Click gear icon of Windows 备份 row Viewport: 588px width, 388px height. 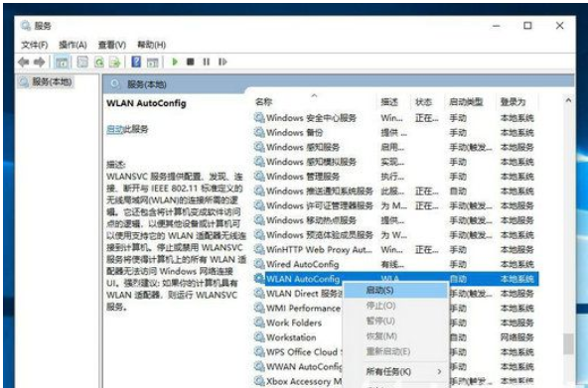point(259,132)
